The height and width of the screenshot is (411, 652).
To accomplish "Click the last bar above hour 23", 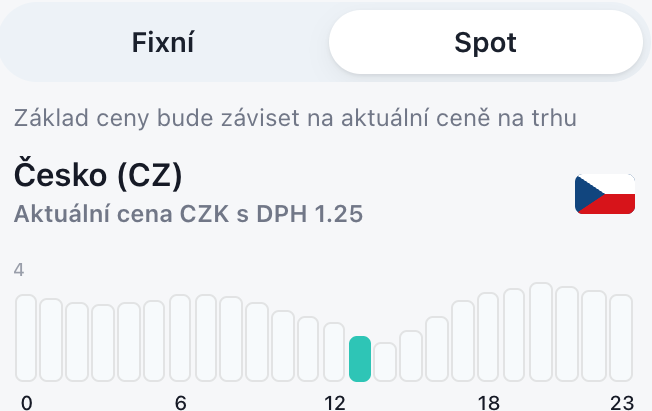I will point(621,338).
